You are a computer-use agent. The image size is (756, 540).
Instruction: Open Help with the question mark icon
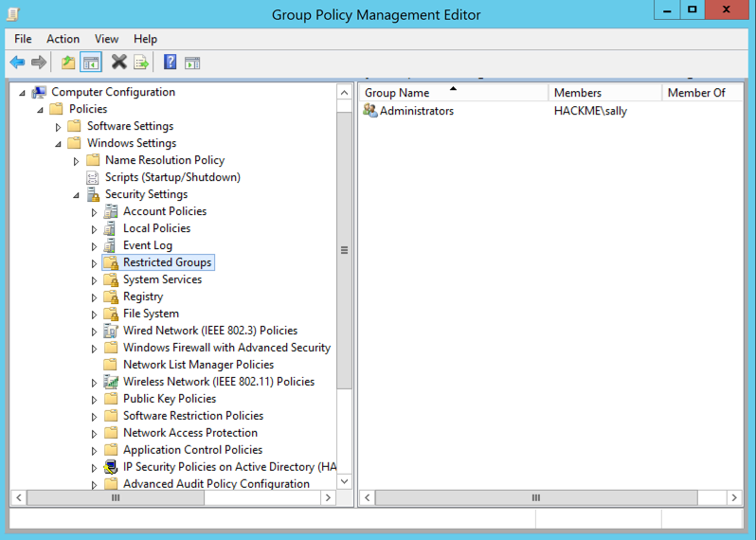click(170, 63)
